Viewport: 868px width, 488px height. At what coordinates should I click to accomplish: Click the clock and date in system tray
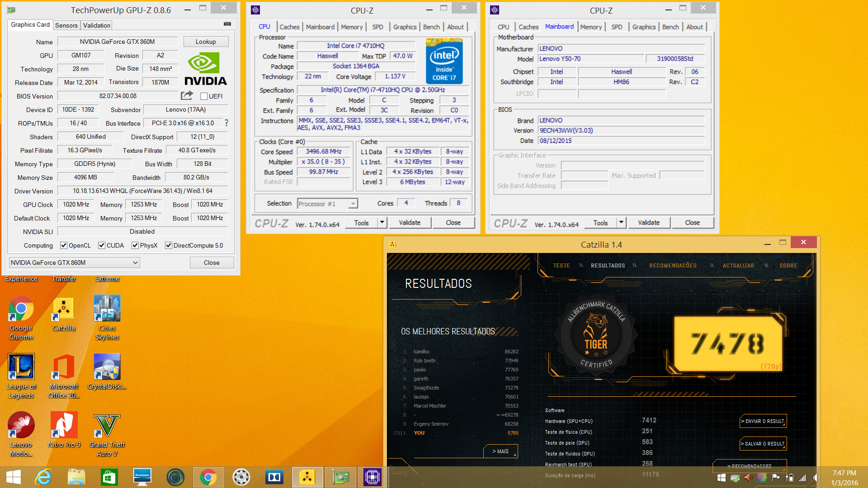coord(844,478)
